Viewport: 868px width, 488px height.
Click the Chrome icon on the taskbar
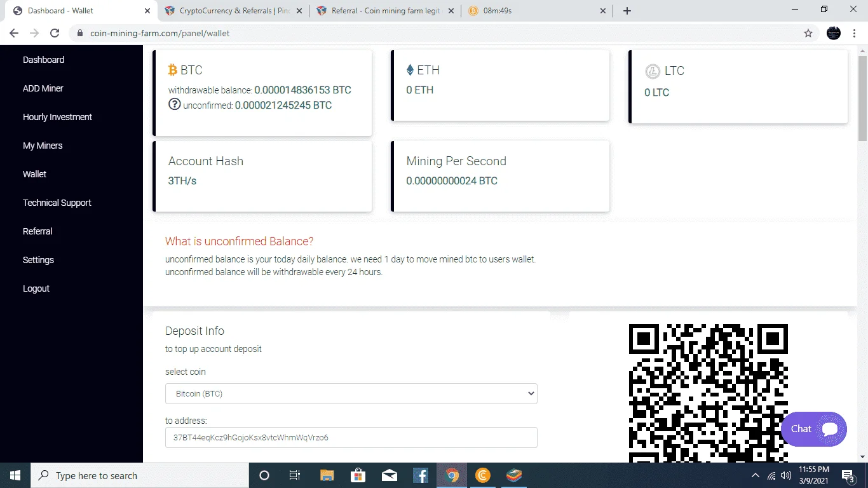[x=452, y=475]
